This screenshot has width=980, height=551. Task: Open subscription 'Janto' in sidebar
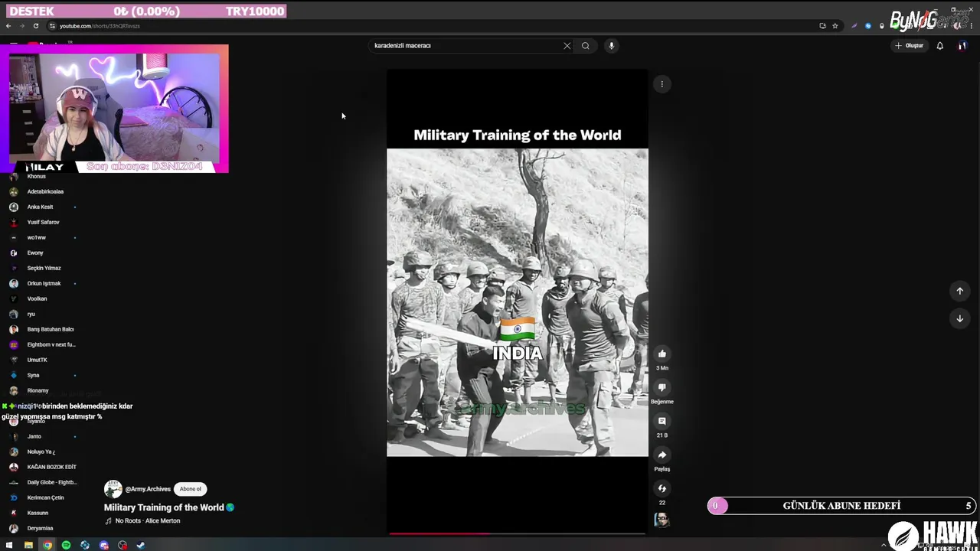34,436
